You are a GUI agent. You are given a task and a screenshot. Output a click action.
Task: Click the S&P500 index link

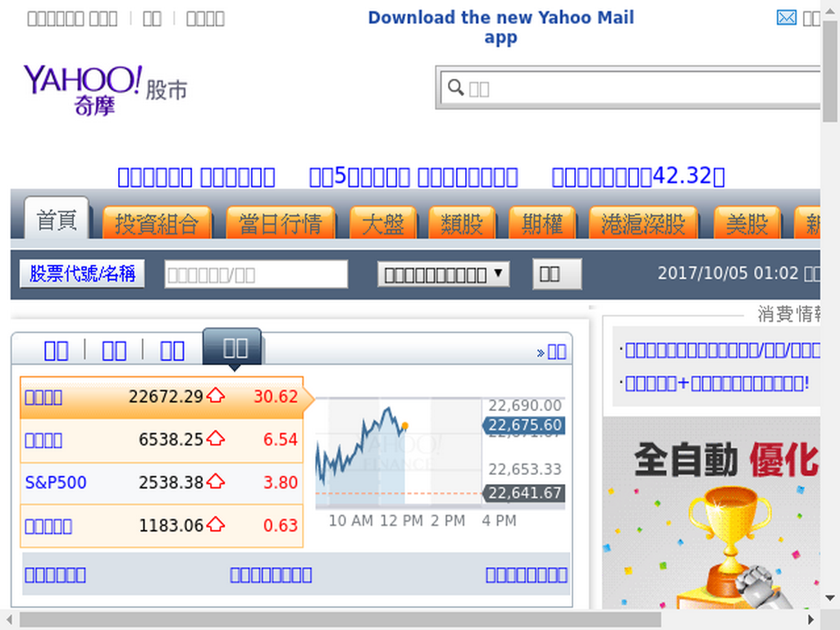(x=56, y=482)
